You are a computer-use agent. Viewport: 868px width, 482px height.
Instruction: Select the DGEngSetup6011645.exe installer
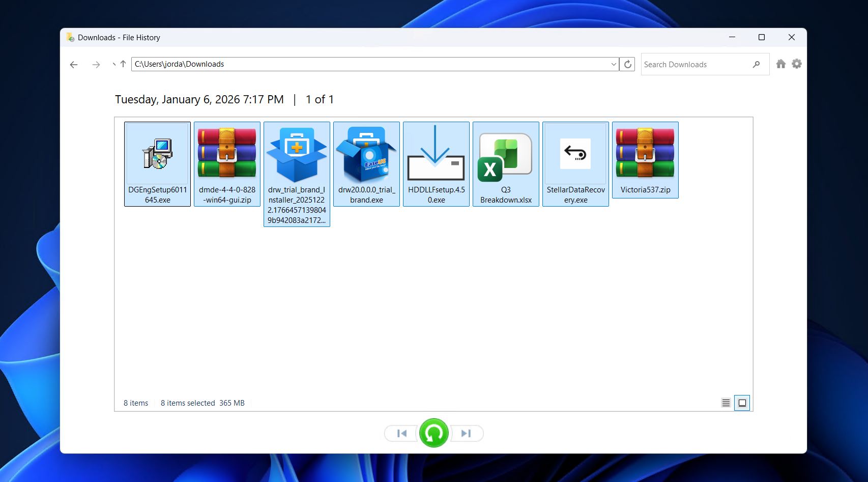157,163
